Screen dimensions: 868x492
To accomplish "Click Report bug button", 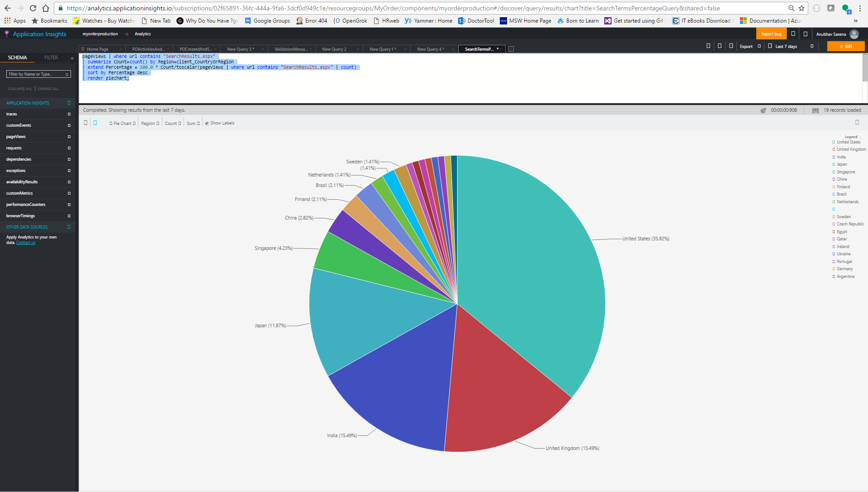I will pyautogui.click(x=771, y=34).
